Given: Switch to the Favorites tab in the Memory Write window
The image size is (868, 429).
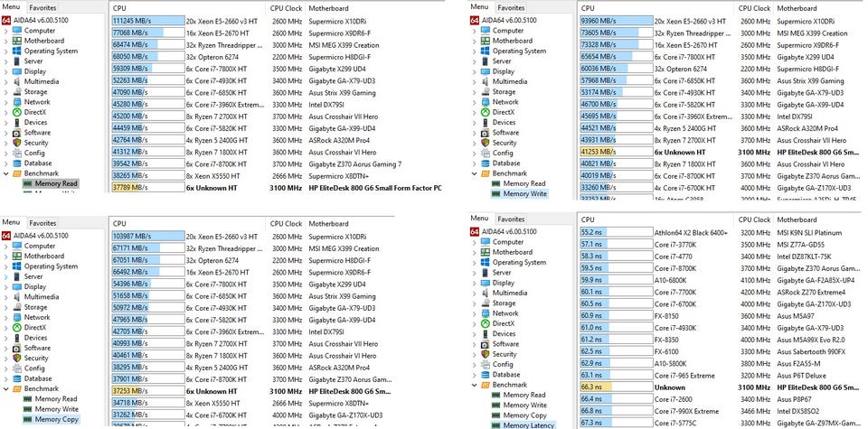Looking at the screenshot, I should [511, 8].
